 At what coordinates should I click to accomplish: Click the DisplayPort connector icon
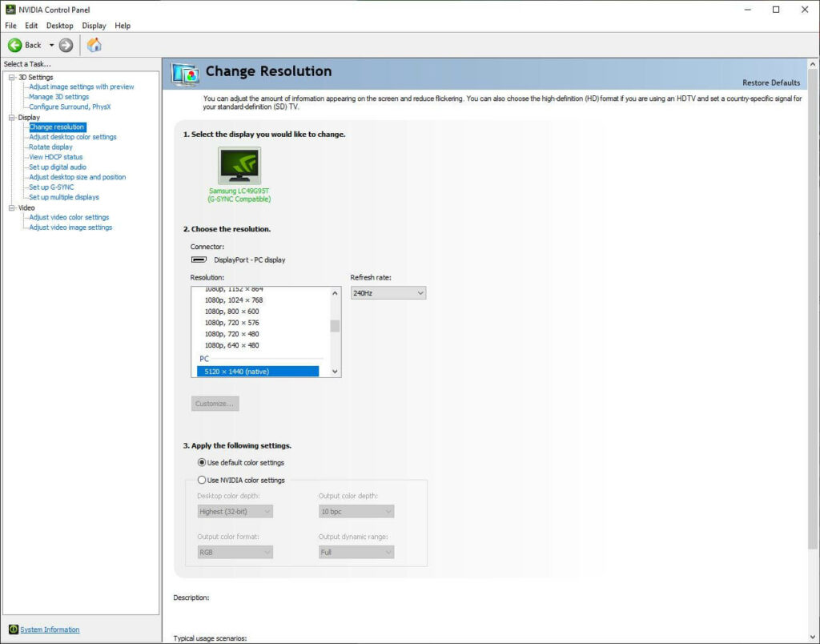[199, 260]
